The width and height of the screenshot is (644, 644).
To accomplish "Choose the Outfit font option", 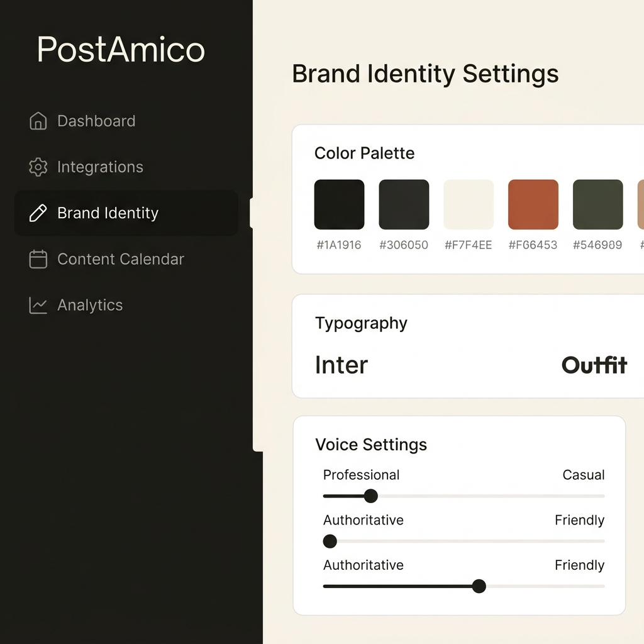I will click(594, 365).
